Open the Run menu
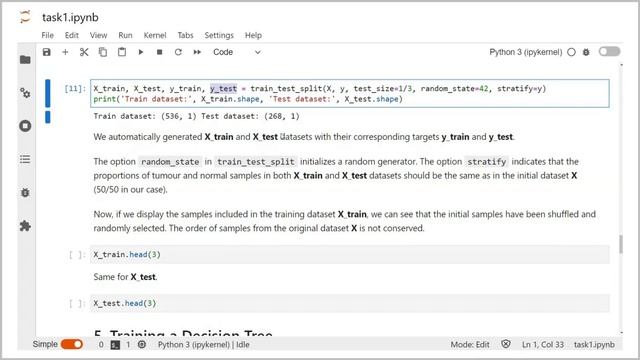The width and height of the screenshot is (640, 360). pos(125,36)
